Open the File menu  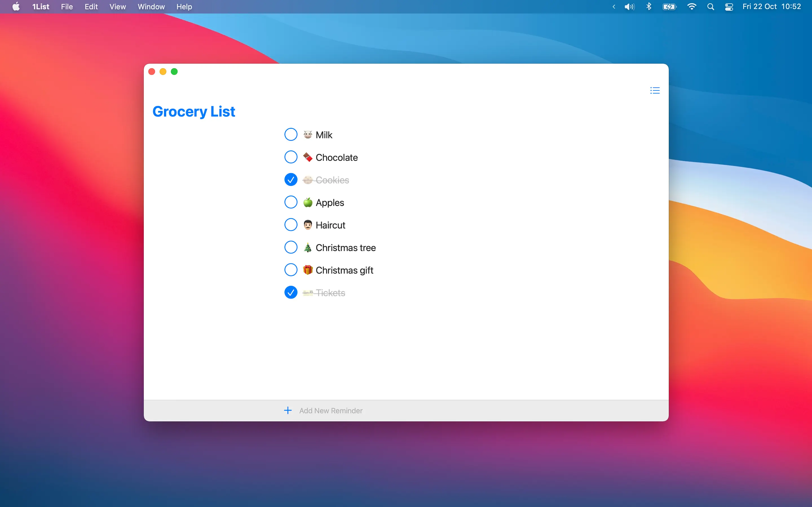point(67,7)
